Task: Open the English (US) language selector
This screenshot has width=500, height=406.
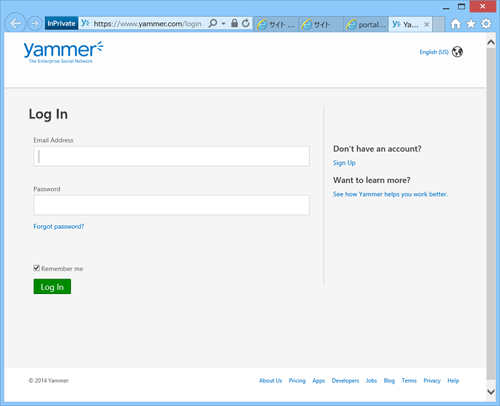Action: [x=434, y=52]
